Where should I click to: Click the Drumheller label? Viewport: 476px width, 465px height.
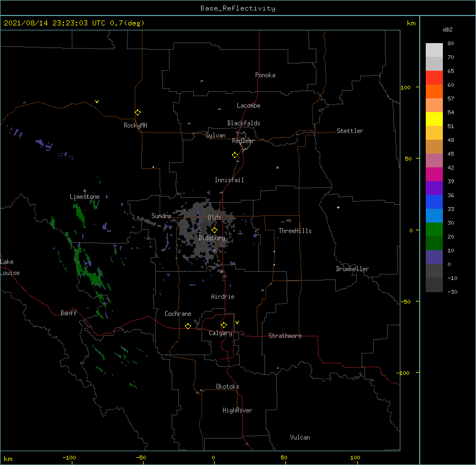(352, 269)
